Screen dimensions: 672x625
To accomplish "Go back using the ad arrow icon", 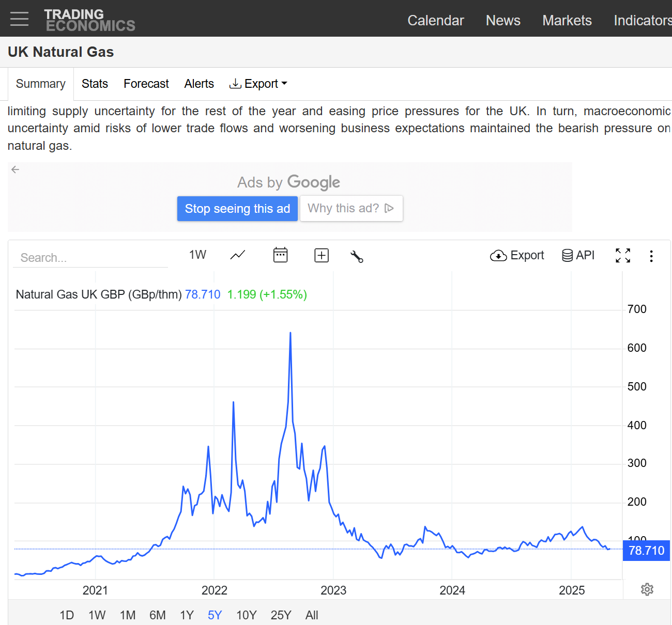I will 16,169.
